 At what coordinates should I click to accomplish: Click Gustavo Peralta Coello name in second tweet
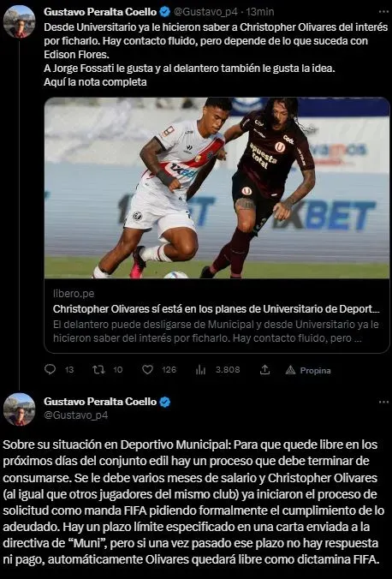pos(100,402)
